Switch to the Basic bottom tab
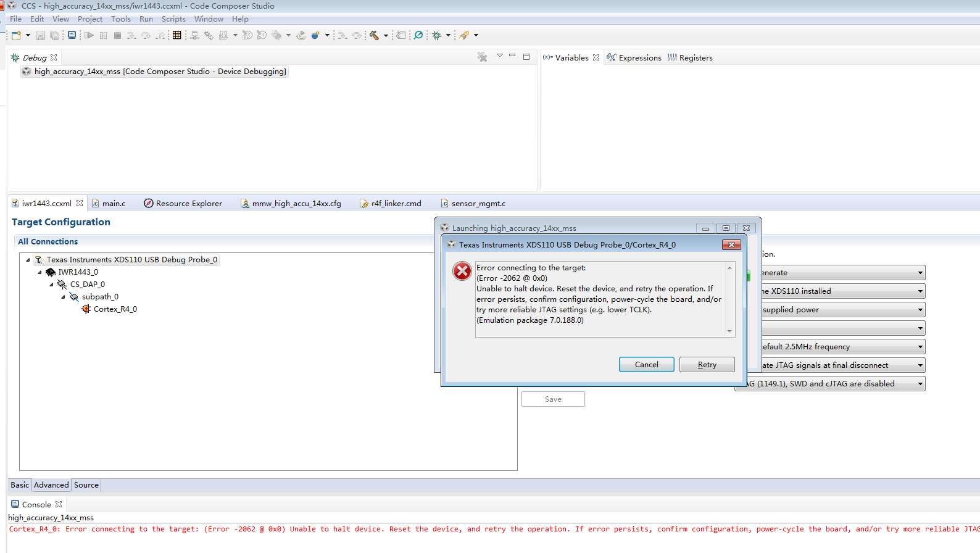Viewport: 980px width, 553px height. 20,485
